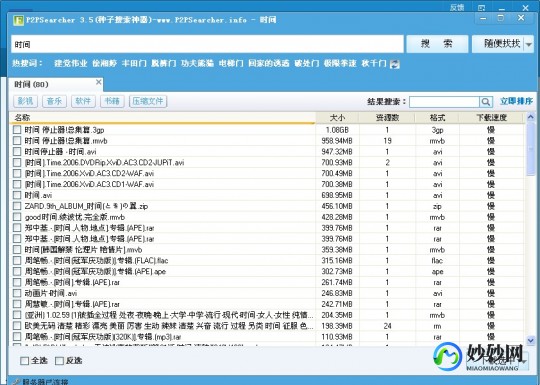
Task: Open hot word 徐湘婷
Action: pyautogui.click(x=104, y=63)
